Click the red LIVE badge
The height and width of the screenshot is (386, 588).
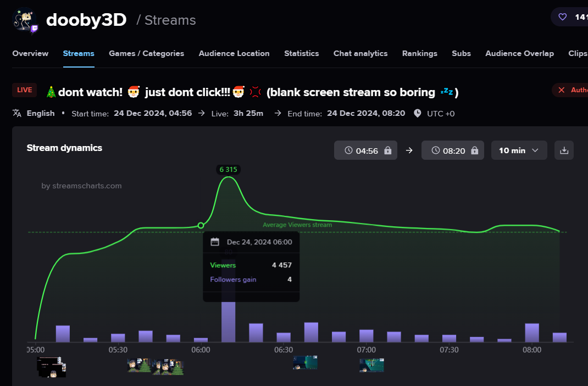tap(24, 90)
